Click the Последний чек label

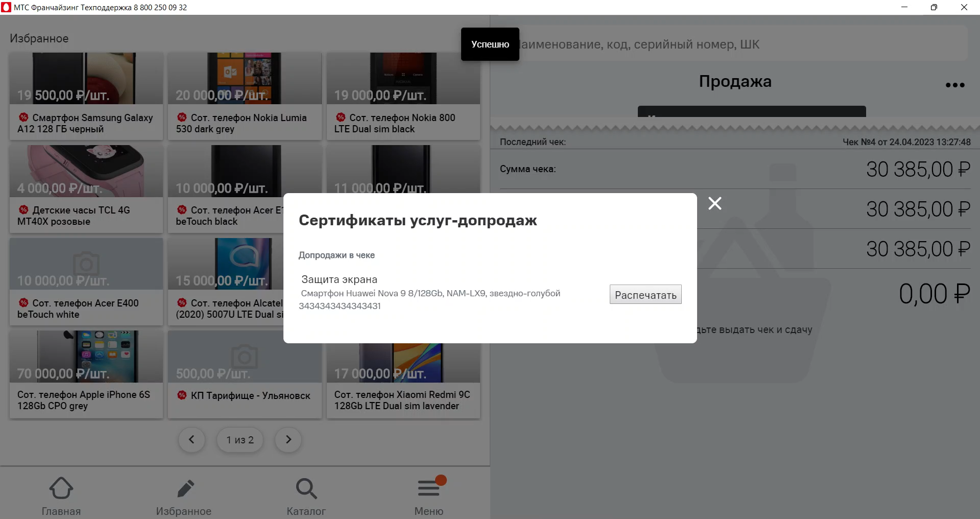(x=533, y=142)
